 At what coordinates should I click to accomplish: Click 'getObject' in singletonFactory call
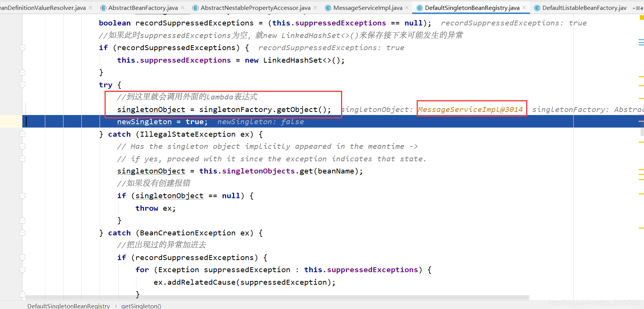297,110
